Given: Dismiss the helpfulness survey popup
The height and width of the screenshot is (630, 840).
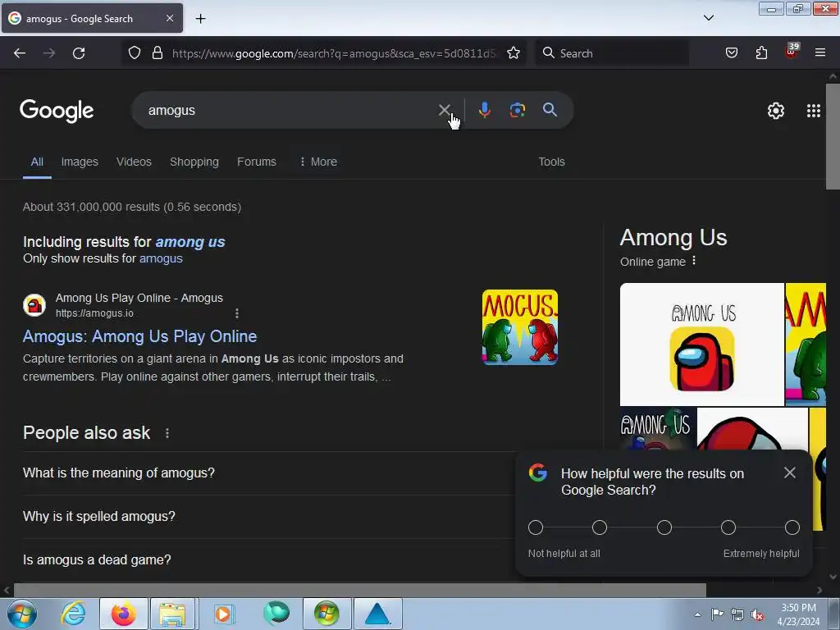Looking at the screenshot, I should [x=790, y=472].
